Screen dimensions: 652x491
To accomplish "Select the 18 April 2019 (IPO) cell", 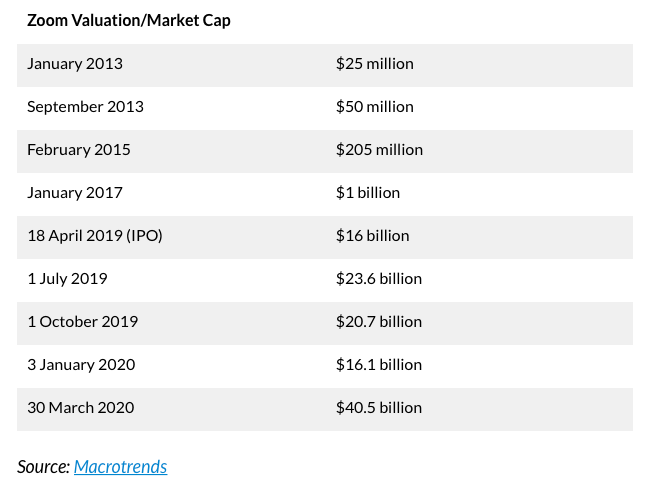I will [x=94, y=235].
